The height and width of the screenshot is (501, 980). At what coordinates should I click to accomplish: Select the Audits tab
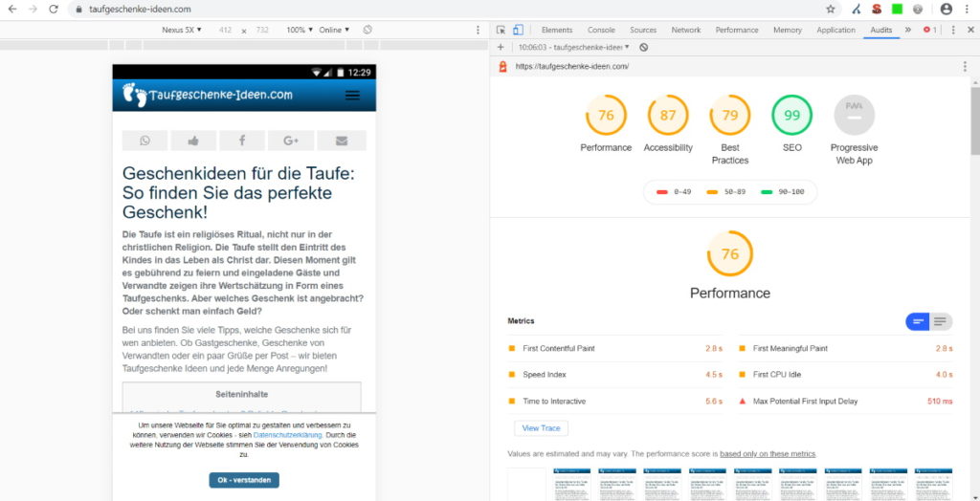pos(881,30)
